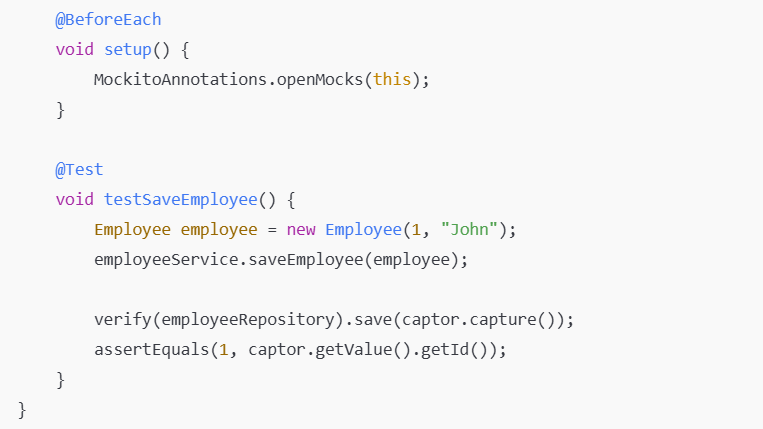Click the 'this' keyword argument
763x429 pixels.
(392, 80)
